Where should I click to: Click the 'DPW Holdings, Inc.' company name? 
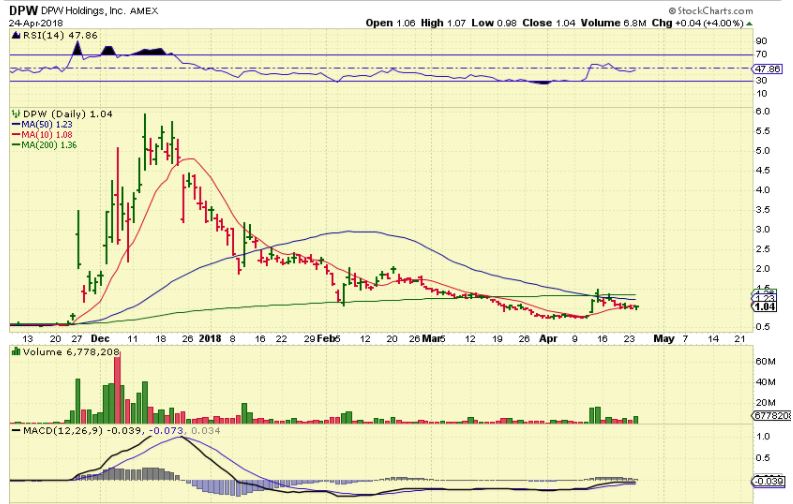pyautogui.click(x=83, y=11)
